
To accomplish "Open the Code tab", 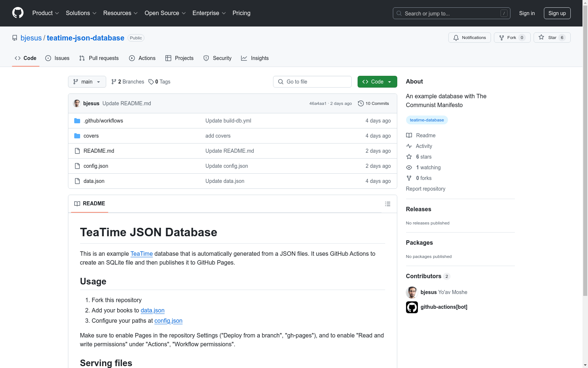I will coord(26,58).
